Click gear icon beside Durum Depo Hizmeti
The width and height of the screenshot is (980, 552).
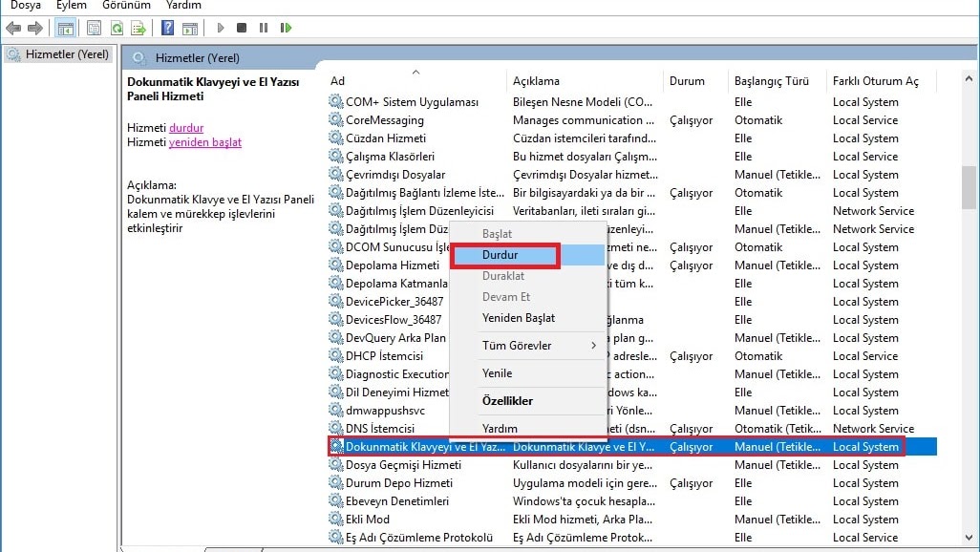336,482
